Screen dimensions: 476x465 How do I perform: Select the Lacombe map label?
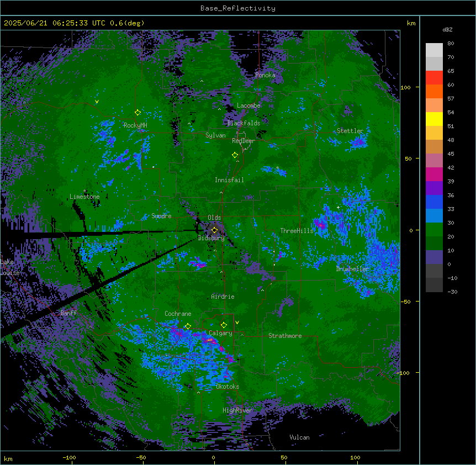pos(248,105)
